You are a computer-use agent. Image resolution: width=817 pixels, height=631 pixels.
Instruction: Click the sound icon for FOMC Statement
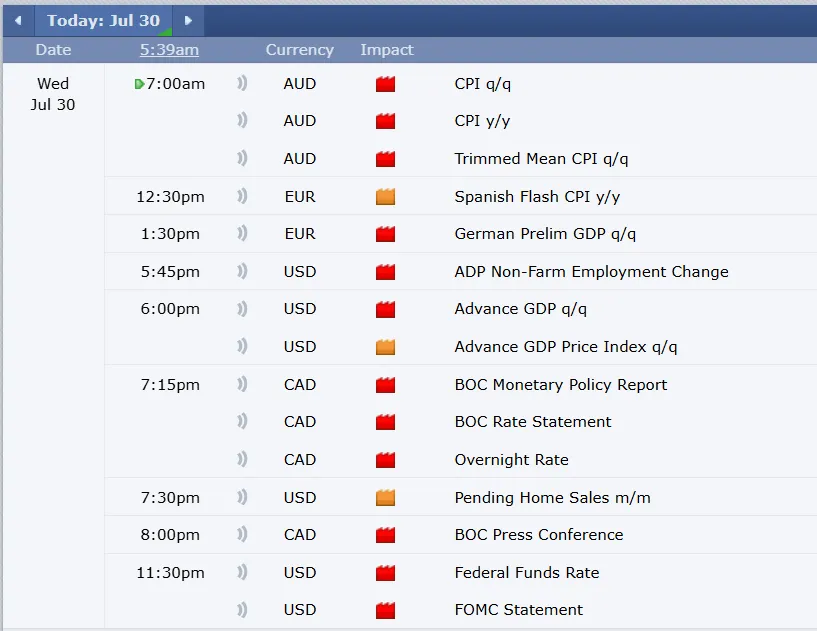tap(242, 610)
